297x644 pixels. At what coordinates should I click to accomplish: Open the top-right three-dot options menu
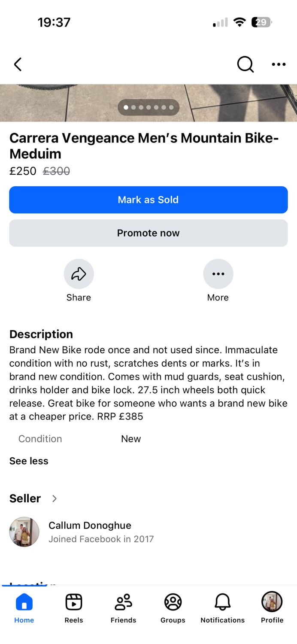279,64
